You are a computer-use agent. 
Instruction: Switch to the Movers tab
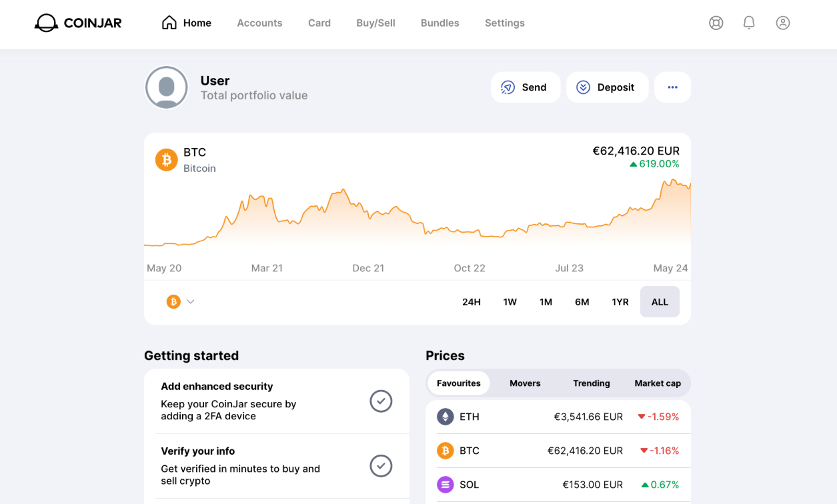[x=525, y=383]
